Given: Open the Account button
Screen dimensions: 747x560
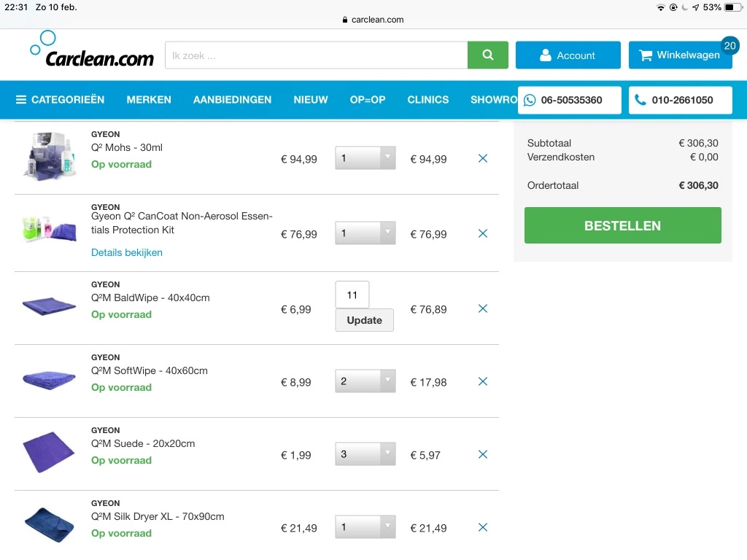Looking at the screenshot, I should pos(568,55).
